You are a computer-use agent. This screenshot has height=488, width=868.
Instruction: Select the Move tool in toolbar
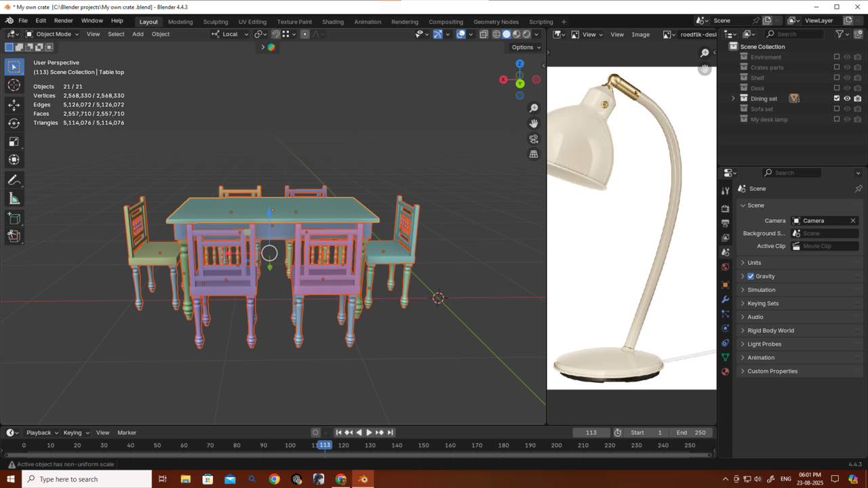tap(14, 105)
